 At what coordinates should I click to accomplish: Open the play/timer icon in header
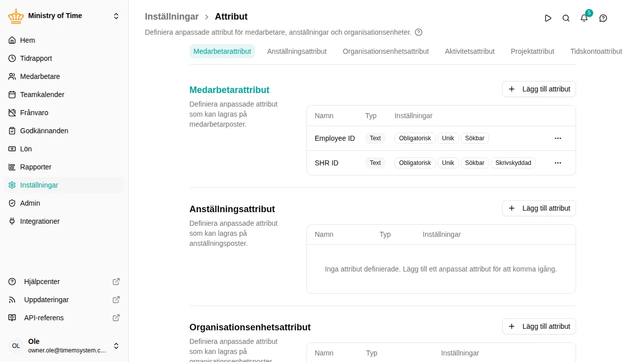pos(548,18)
